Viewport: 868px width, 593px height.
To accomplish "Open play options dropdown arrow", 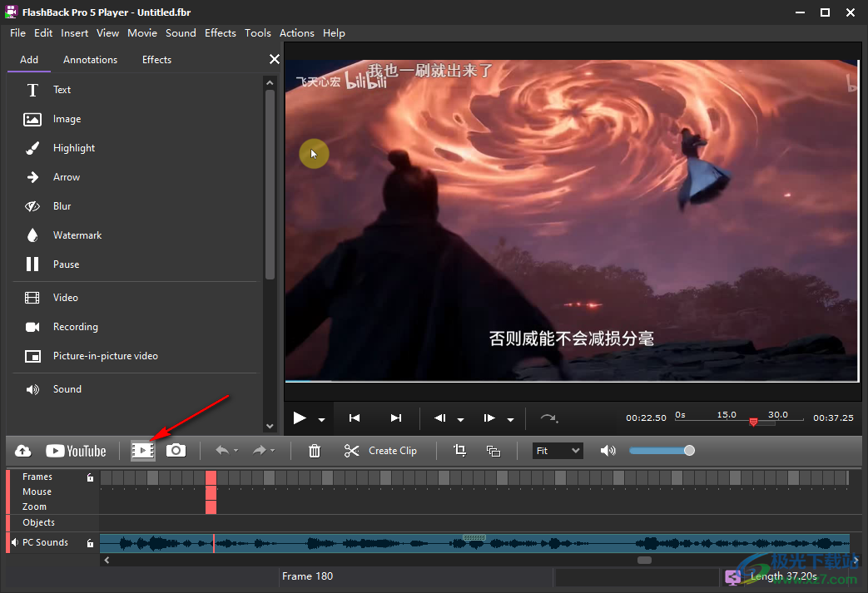I will coord(321,420).
